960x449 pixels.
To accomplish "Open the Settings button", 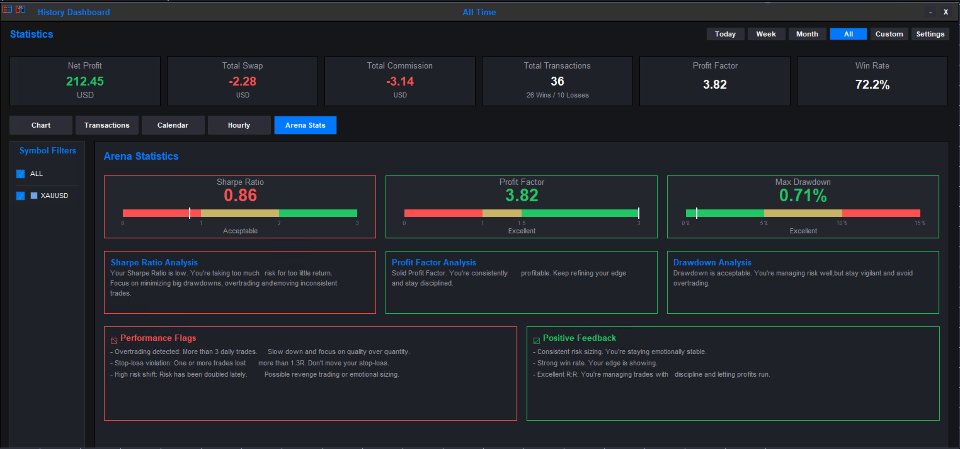I will click(x=930, y=34).
